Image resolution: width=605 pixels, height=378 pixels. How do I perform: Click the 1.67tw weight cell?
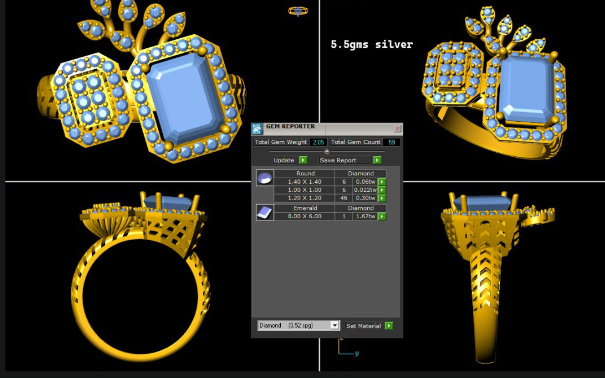click(x=365, y=216)
